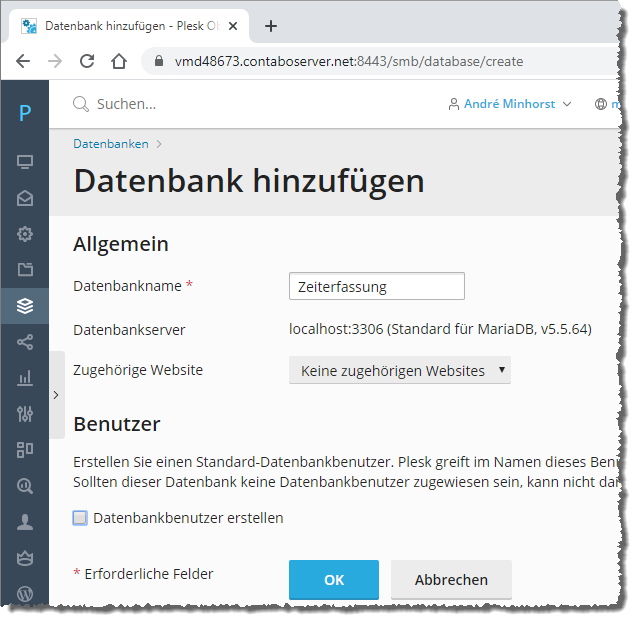Open the Files folder sidebar icon
Screen dimensions: 638x625
click(x=25, y=269)
